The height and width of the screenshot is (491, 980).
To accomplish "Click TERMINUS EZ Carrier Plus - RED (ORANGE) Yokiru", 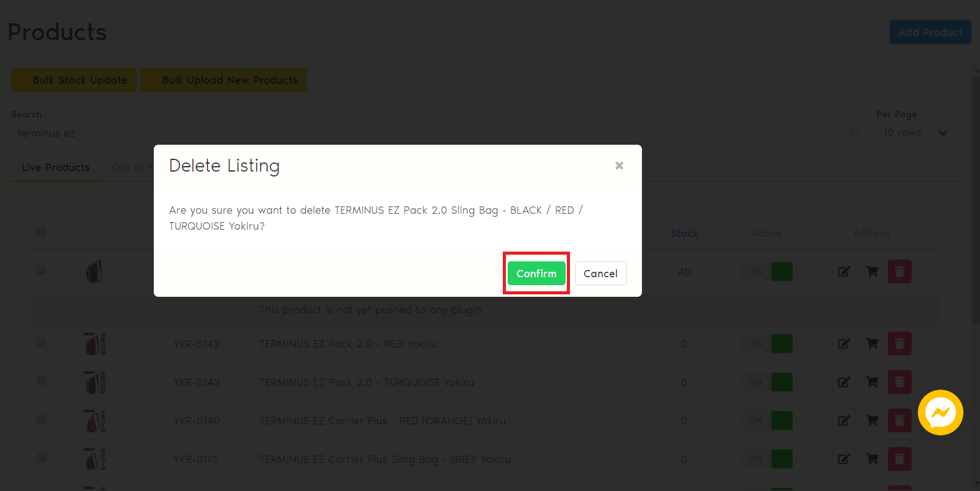I will tap(383, 421).
